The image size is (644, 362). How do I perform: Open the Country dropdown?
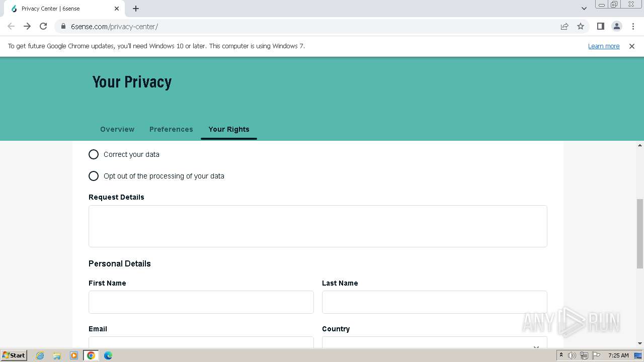(435, 342)
